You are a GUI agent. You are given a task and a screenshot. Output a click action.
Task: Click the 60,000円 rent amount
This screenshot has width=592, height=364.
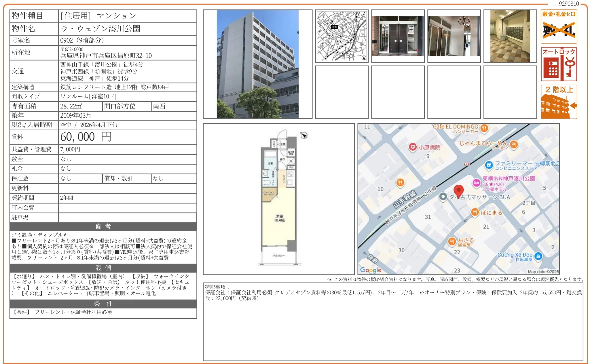point(86,137)
